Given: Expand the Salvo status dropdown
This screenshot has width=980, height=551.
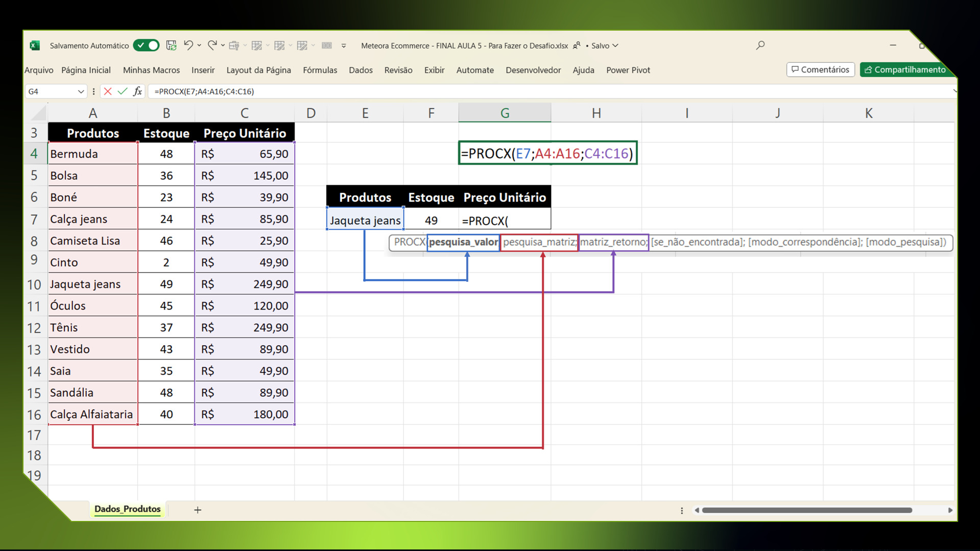Looking at the screenshot, I should coord(615,45).
